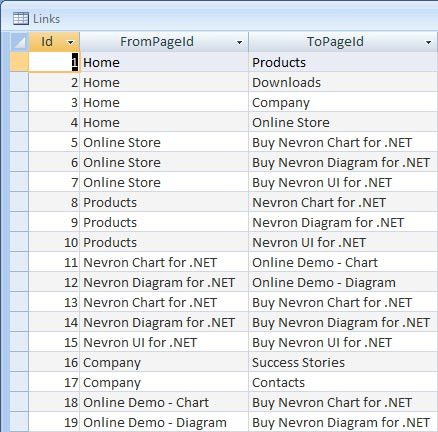
Task: Click Id cell with value 1
Action: [x=54, y=62]
